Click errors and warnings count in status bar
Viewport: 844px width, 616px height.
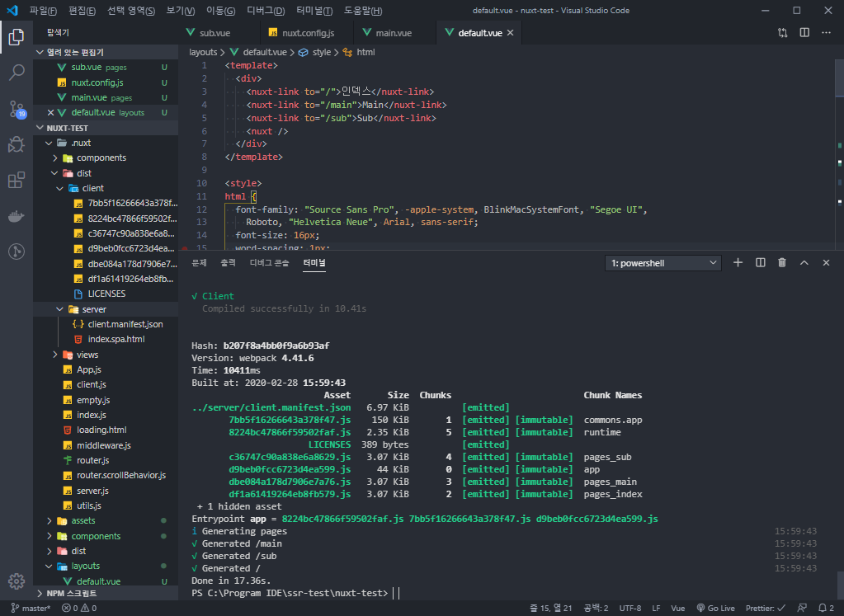79,608
